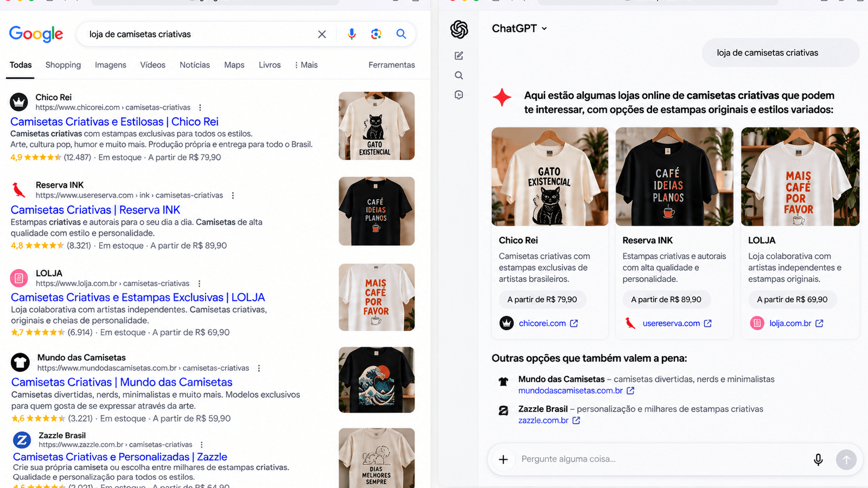Switch to the Imagens tab
This screenshot has width=868, height=488.
pyautogui.click(x=111, y=65)
